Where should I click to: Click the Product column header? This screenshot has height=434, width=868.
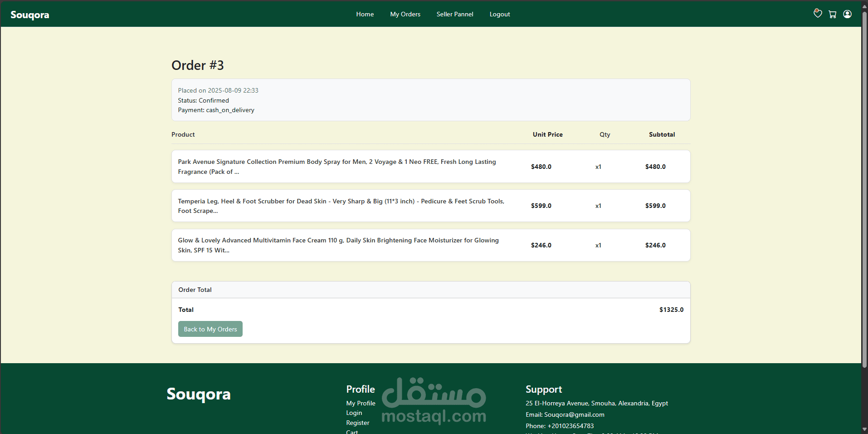183,134
